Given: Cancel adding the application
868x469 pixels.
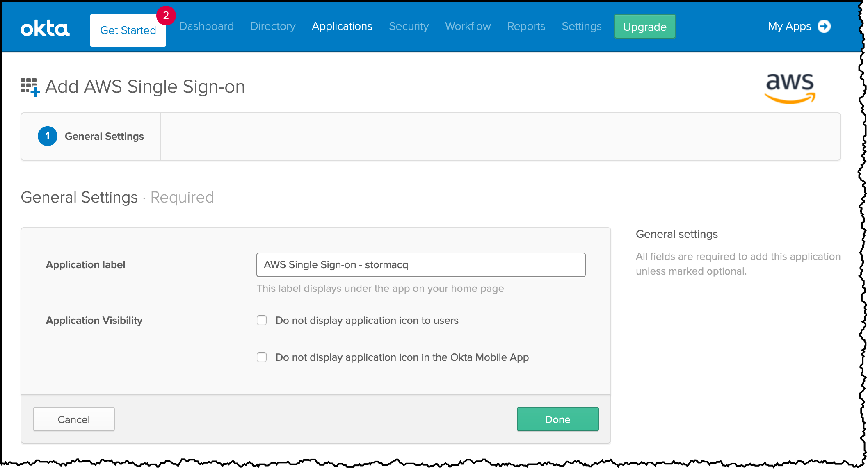Looking at the screenshot, I should [x=74, y=419].
